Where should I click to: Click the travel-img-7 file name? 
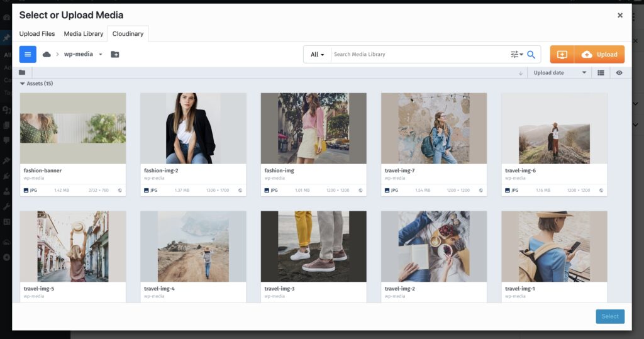coord(399,170)
